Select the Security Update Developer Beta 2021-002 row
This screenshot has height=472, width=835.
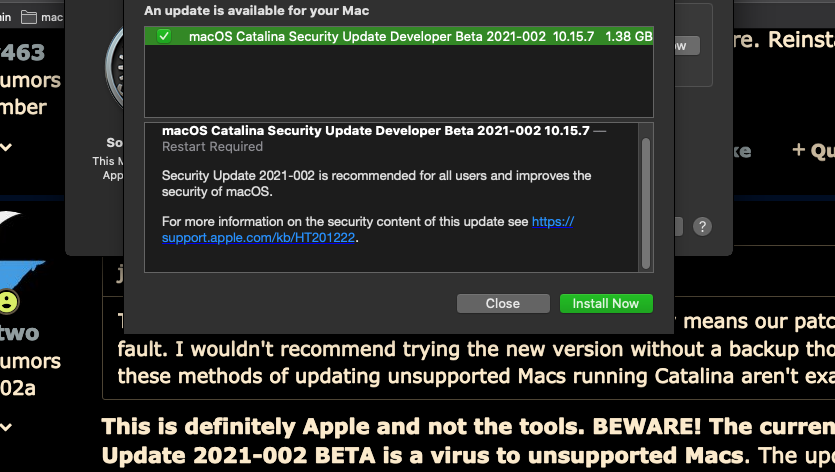[399, 36]
